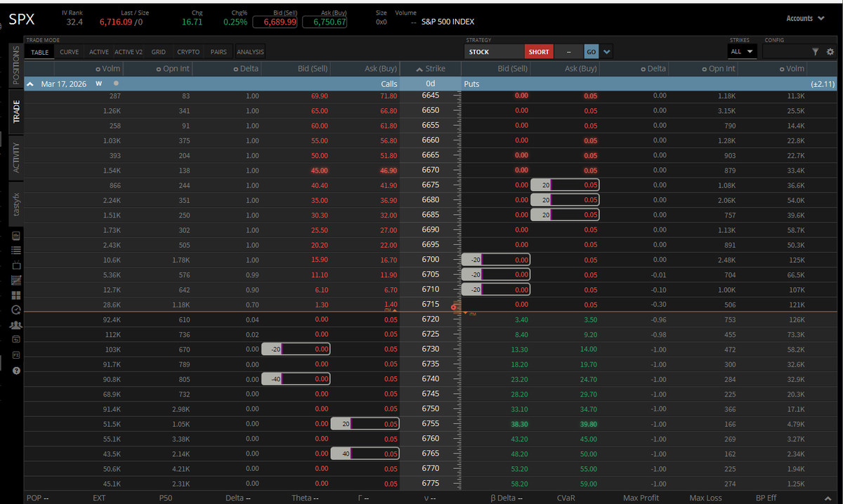Click the STOCK strategy button

495,52
